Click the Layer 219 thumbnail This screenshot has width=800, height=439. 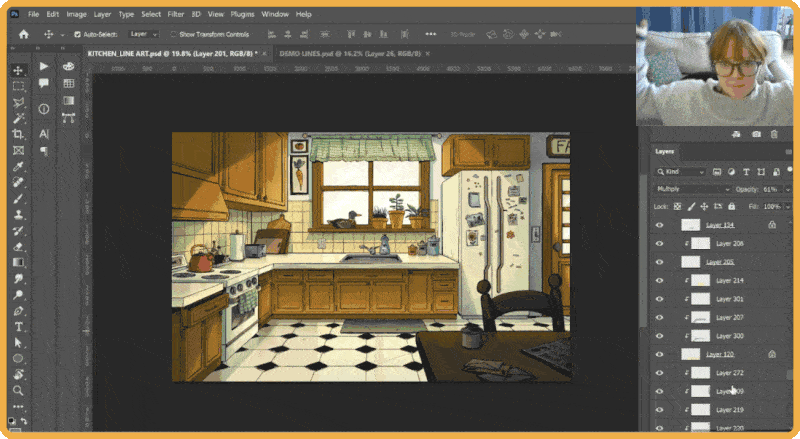click(x=701, y=409)
